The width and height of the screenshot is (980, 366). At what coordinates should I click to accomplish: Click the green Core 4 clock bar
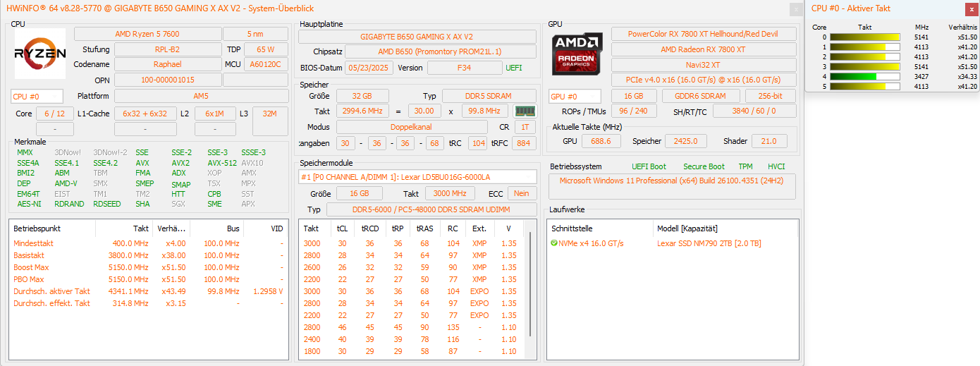click(865, 77)
